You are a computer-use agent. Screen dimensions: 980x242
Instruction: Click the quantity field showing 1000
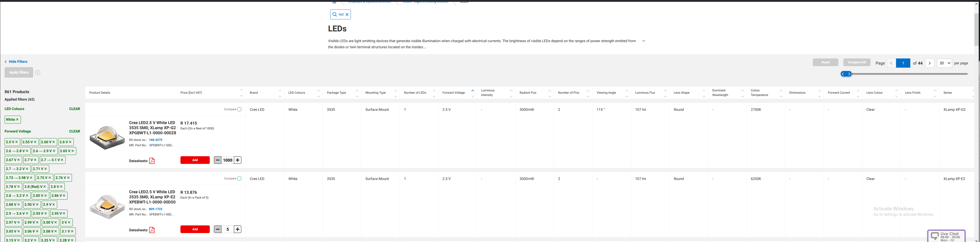[x=227, y=160]
